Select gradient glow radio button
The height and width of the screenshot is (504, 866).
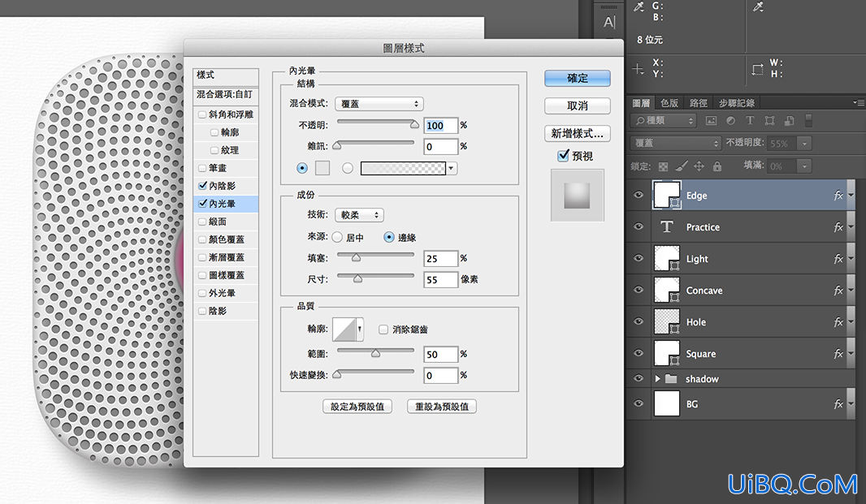[348, 168]
